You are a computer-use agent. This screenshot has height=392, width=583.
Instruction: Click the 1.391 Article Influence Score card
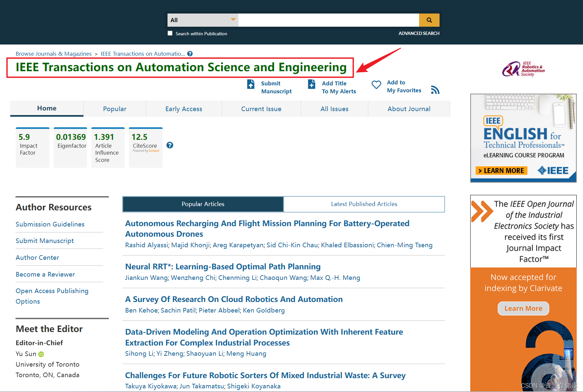[108, 147]
